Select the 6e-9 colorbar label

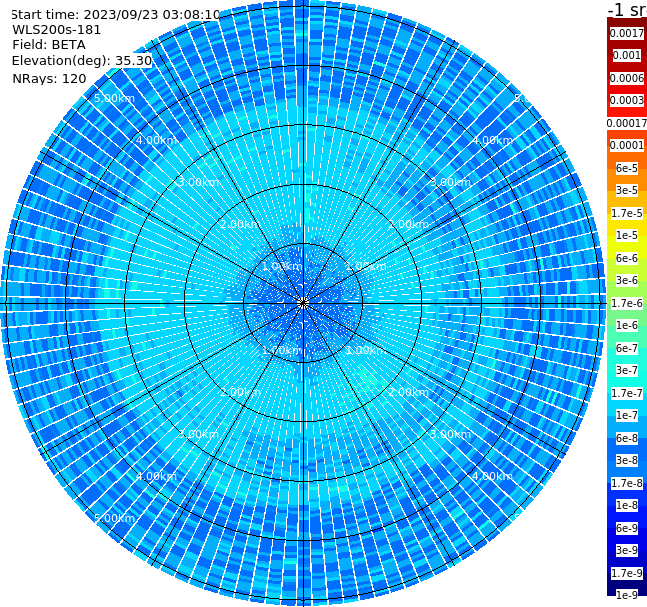click(x=627, y=528)
